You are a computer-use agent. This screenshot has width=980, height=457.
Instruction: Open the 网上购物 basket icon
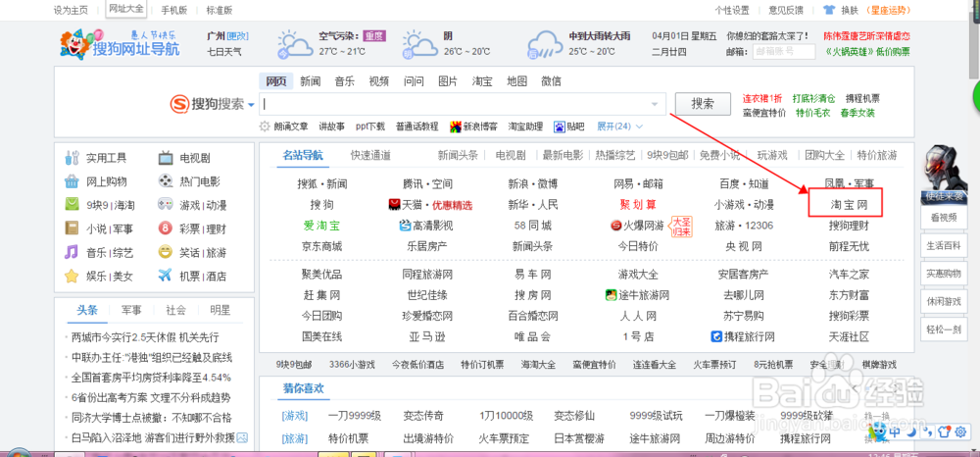click(x=72, y=182)
